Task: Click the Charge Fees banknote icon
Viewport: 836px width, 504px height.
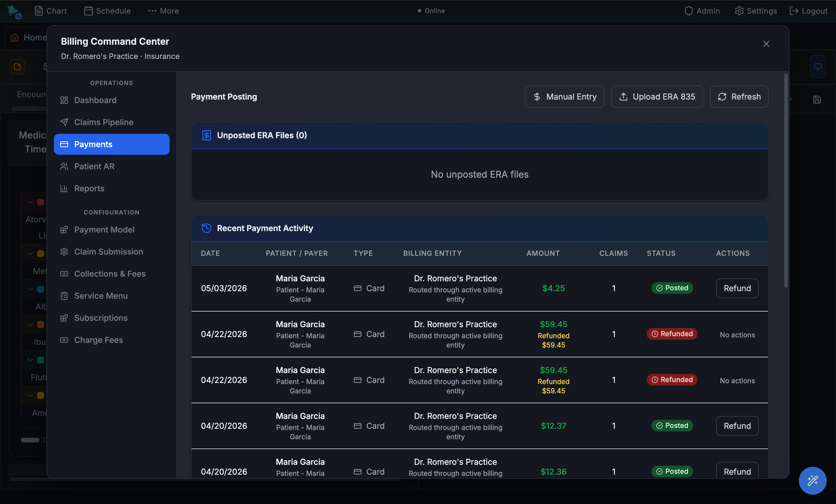Action: tap(64, 340)
